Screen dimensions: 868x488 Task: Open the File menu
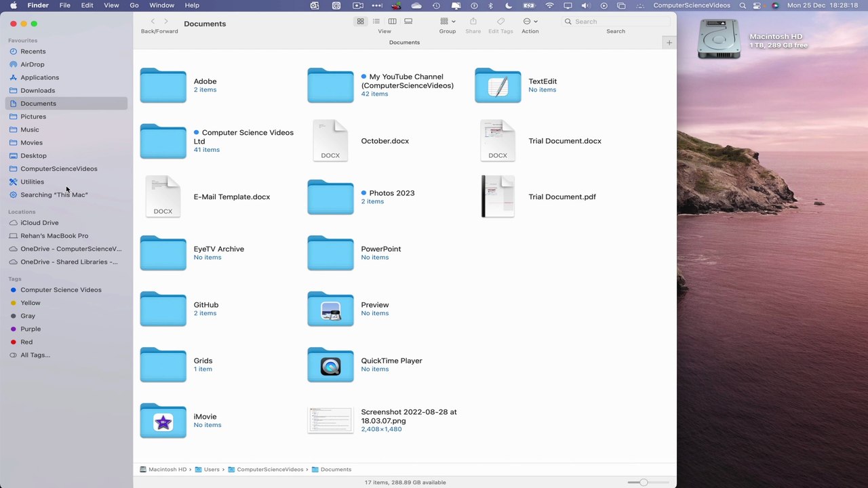click(64, 5)
